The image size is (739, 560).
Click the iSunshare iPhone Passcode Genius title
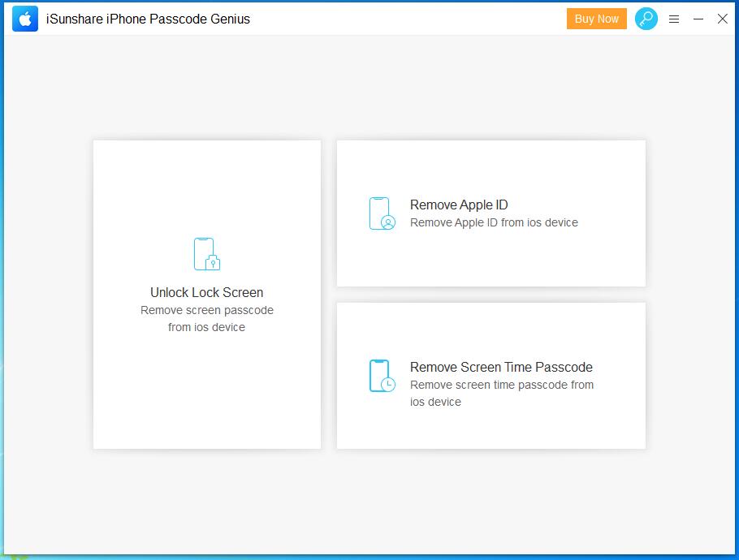(148, 18)
